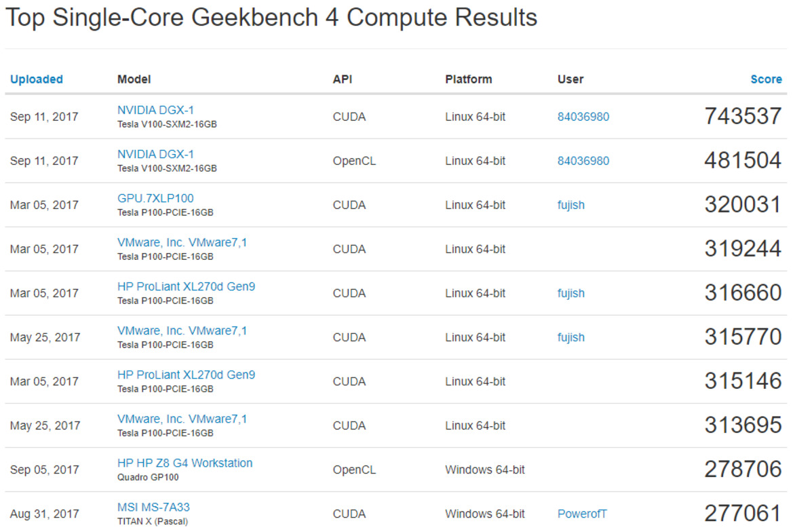Click the Quadro GP100 subtitle
This screenshot has width=793, height=532.
tap(148, 478)
